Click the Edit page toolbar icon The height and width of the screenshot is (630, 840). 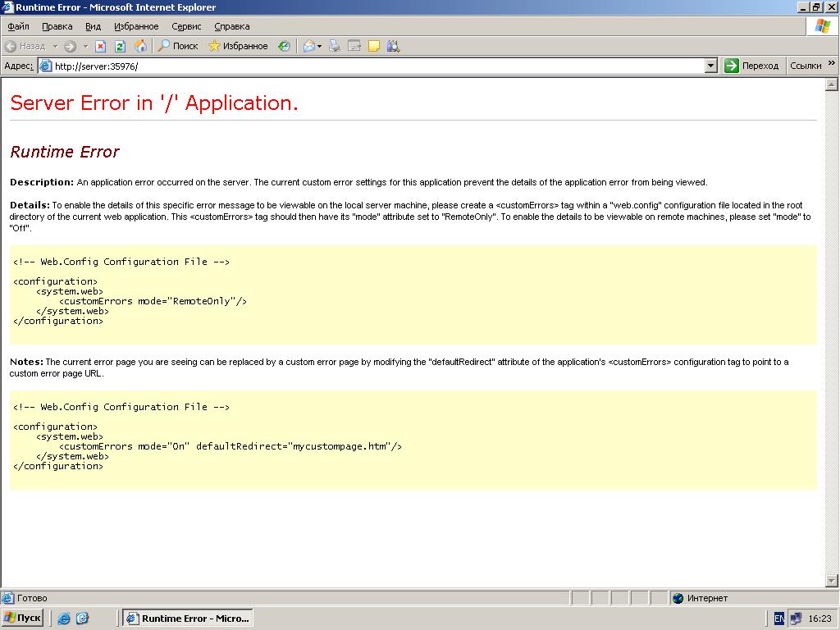pos(354,46)
